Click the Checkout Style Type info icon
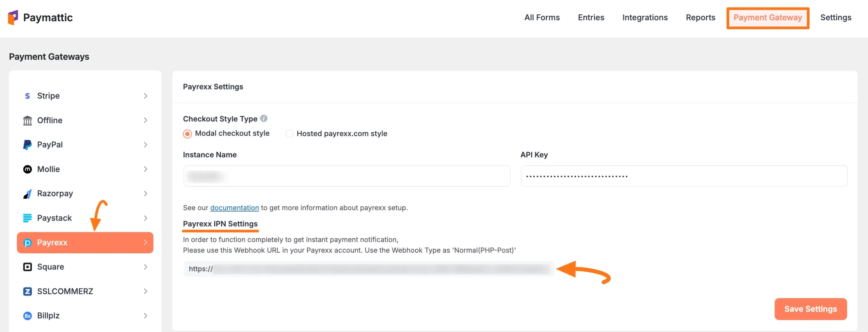The height and width of the screenshot is (332, 868). (x=264, y=118)
